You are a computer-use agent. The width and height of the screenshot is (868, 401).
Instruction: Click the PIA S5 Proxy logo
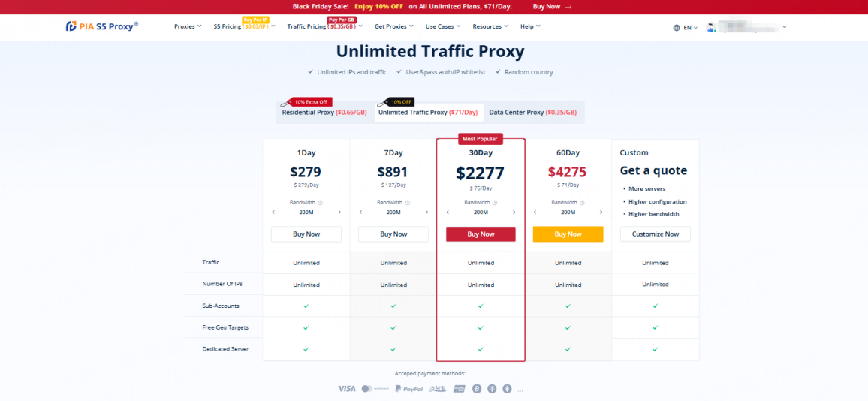pyautogui.click(x=101, y=26)
